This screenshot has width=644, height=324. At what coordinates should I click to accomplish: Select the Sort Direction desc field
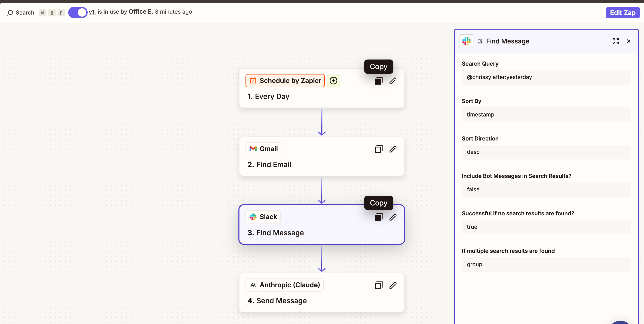[546, 152]
